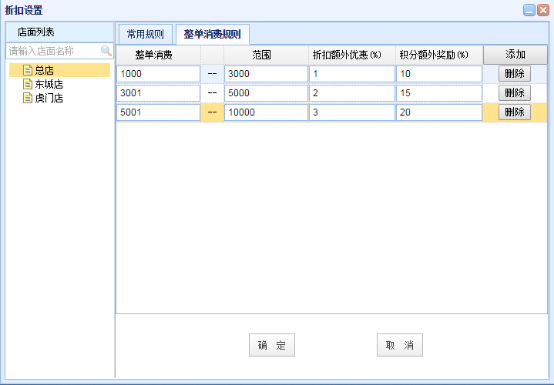554x385 pixels.
Task: Click the 积分额外奖励(%) column header
Action: [x=439, y=55]
